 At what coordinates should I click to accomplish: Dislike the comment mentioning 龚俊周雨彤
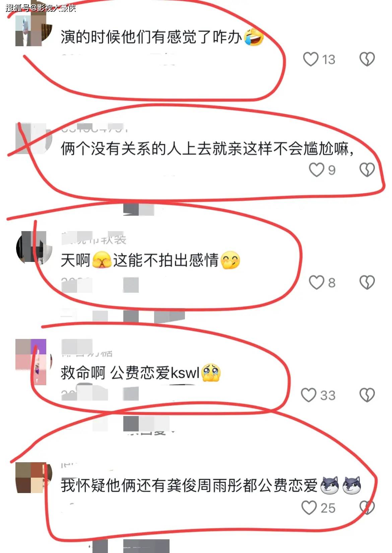367,507
